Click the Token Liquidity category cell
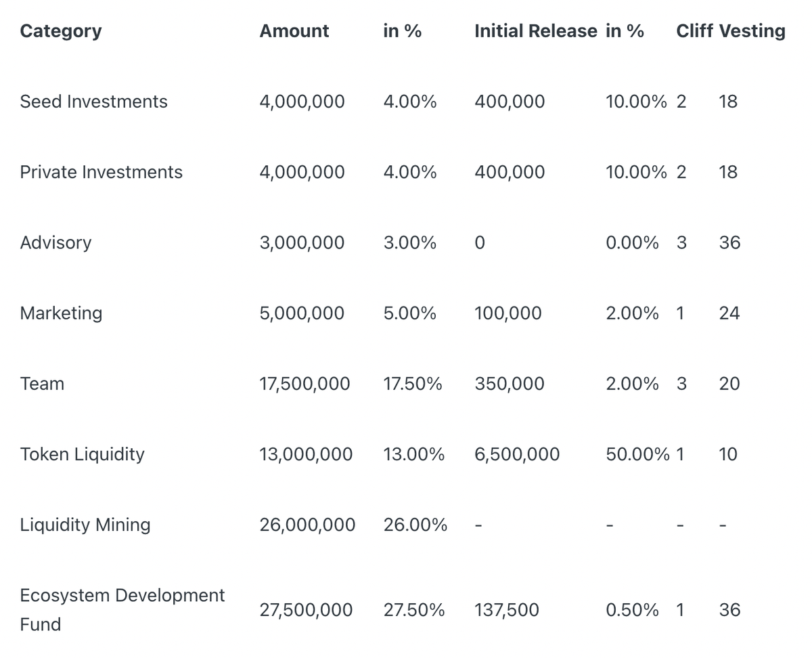The image size is (812, 658). tap(82, 454)
